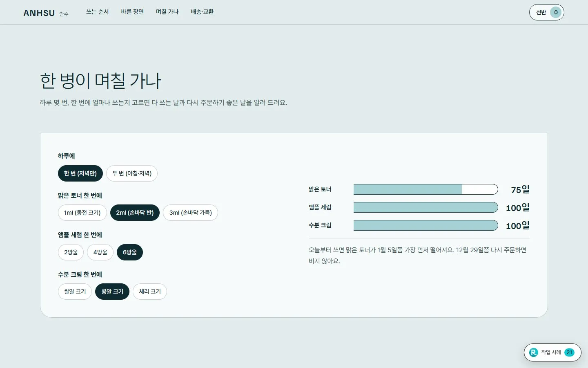Pick 체리 크기 cream amount
The width and height of the screenshot is (588, 368).
click(x=150, y=292)
